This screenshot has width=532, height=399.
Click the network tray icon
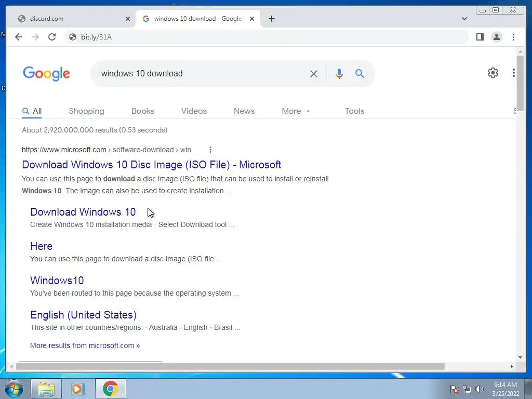(467, 390)
